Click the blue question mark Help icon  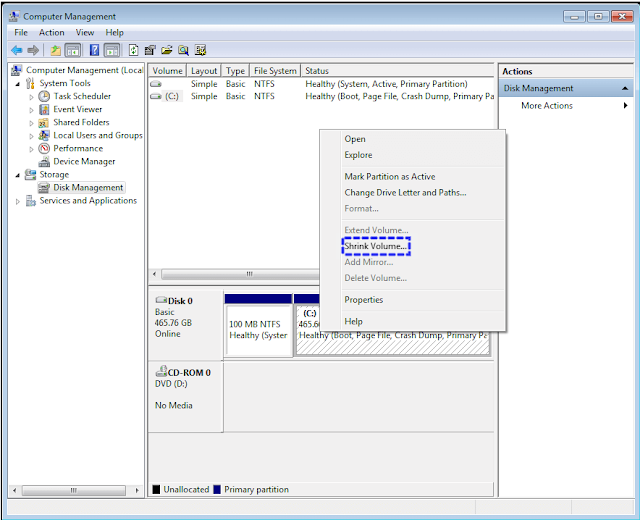[94, 50]
